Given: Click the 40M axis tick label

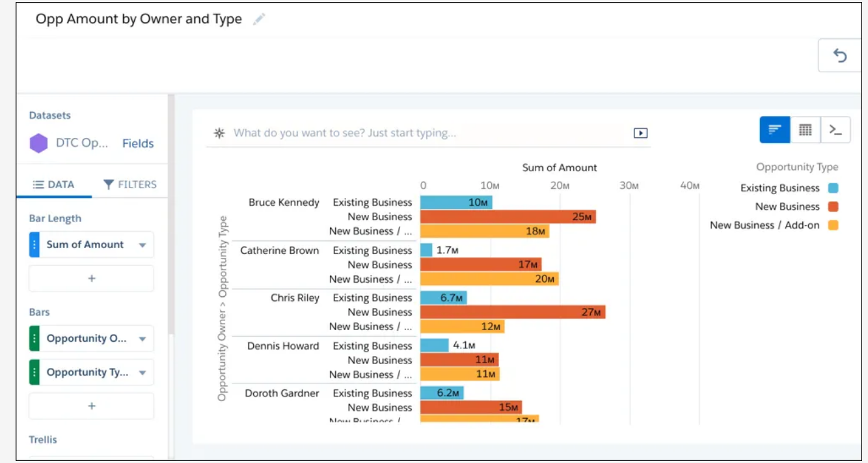Looking at the screenshot, I should [690, 186].
